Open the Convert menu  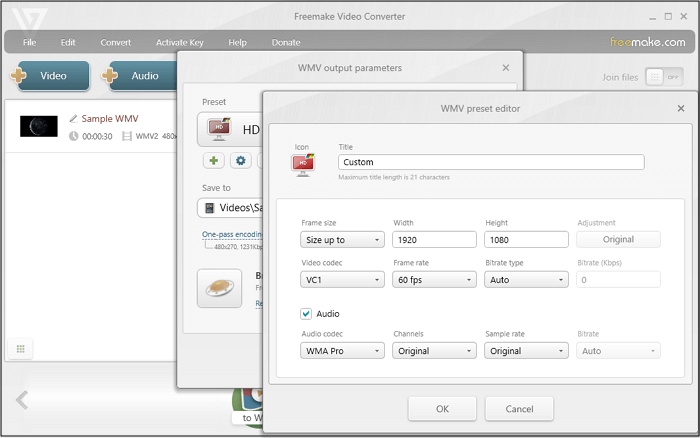(x=115, y=43)
